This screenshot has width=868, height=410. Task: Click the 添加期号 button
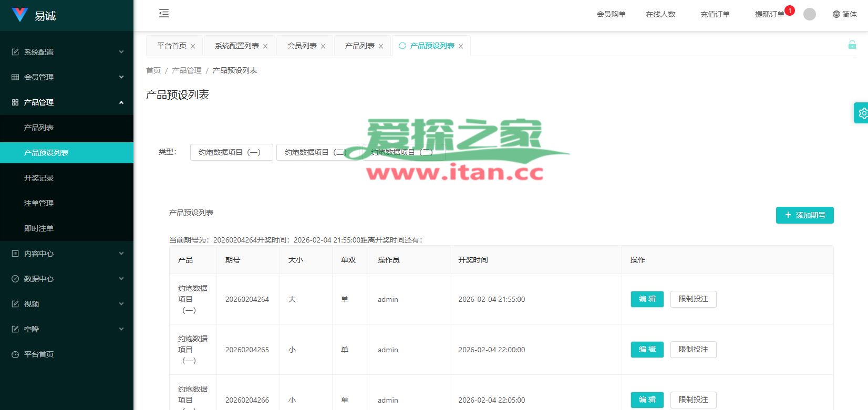(x=804, y=215)
